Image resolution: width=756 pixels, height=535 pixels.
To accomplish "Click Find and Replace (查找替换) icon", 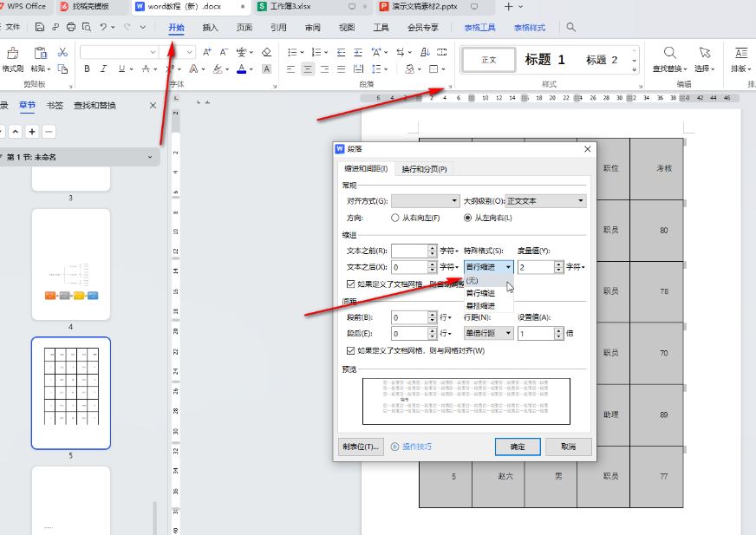I will 669,53.
